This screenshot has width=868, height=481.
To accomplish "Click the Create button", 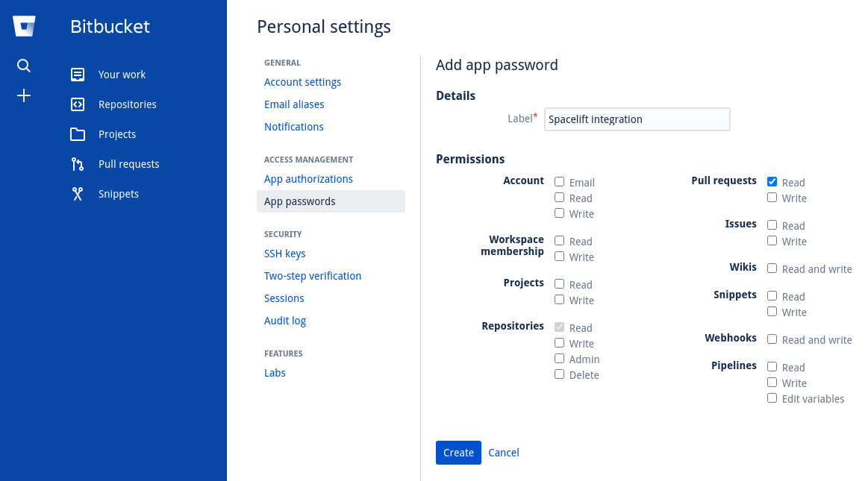I will 458,452.
